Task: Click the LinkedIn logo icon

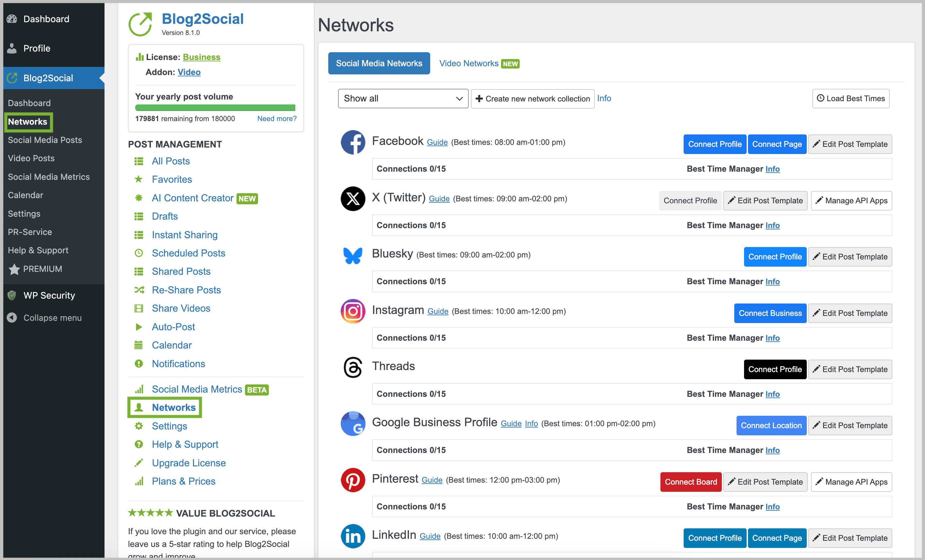Action: coord(352,537)
